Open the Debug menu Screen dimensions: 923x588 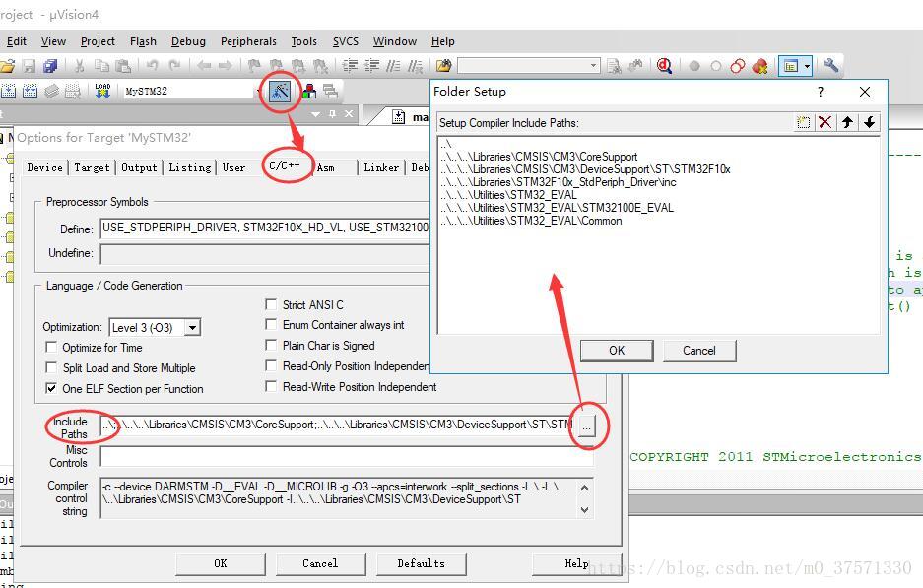[188, 41]
